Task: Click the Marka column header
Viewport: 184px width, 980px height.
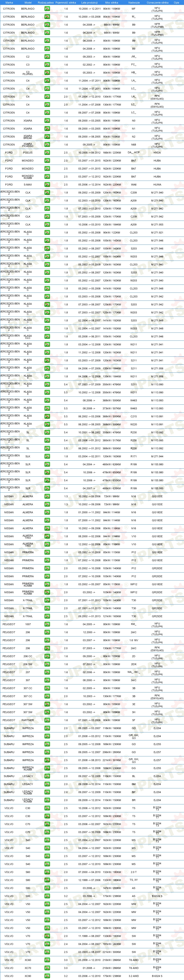Action: coord(9,3)
